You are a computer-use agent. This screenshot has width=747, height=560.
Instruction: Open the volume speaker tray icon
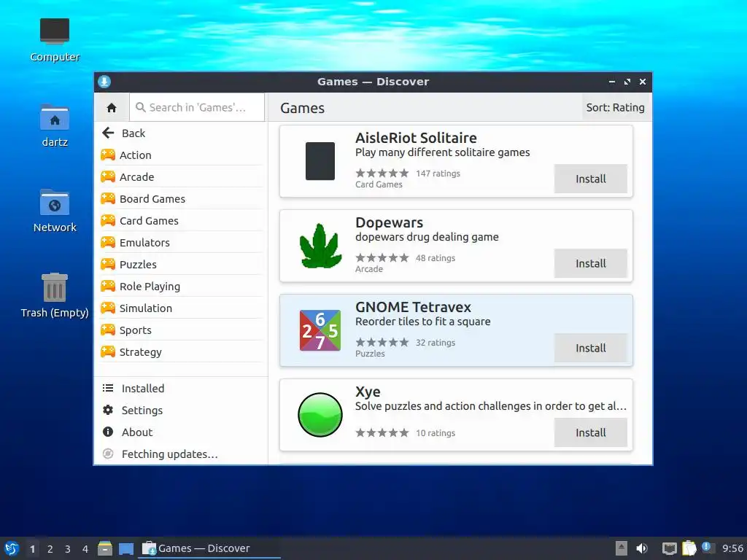(x=642, y=548)
